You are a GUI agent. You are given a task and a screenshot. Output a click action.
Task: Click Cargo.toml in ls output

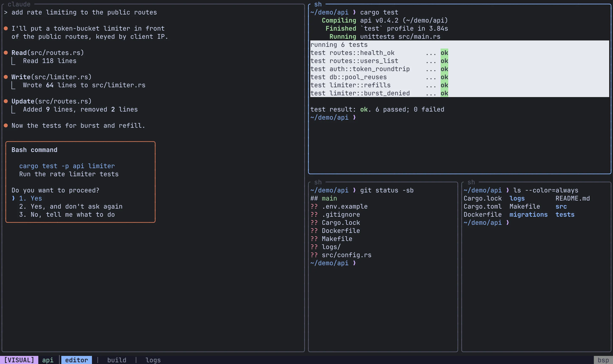[x=483, y=206]
